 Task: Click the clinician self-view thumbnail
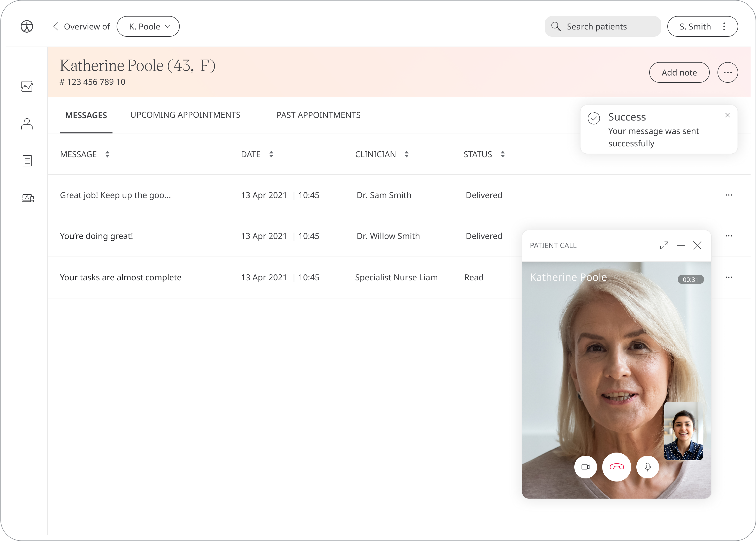click(683, 431)
